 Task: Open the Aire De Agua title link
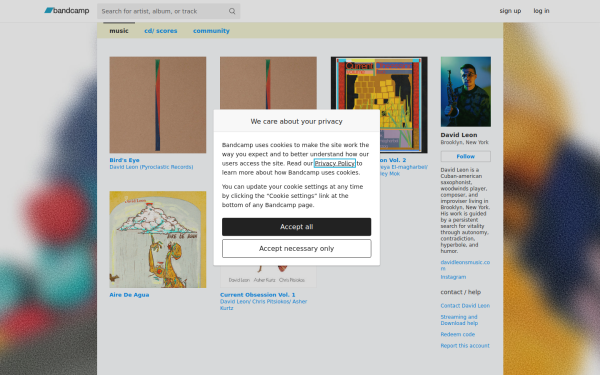coord(129,295)
